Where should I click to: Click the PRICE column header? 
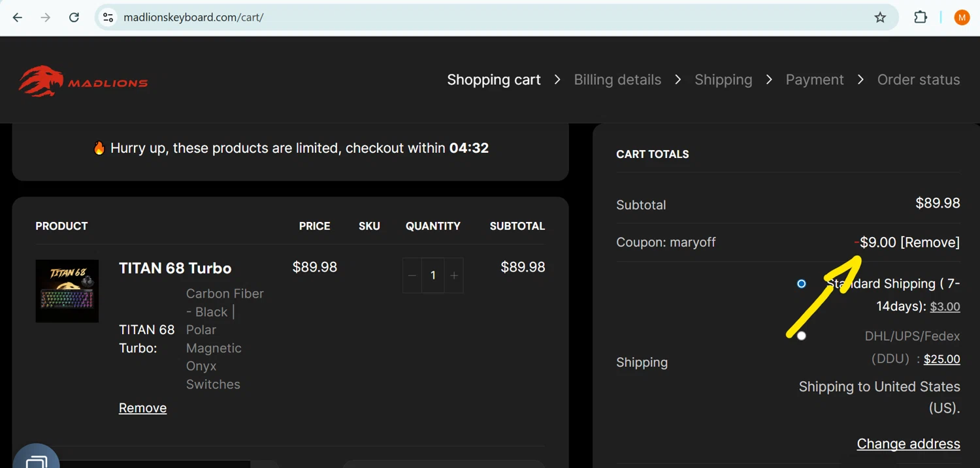314,226
